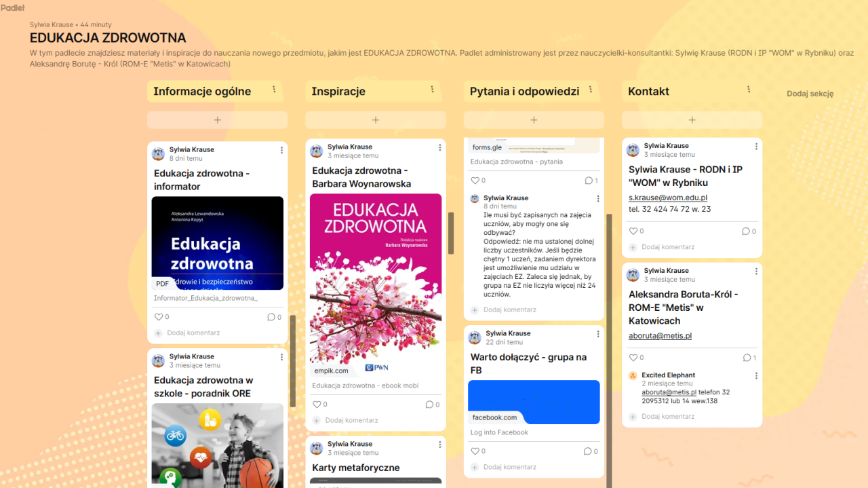The width and height of the screenshot is (868, 488).
Task: Add a post to Inspiracje section
Action: tap(376, 120)
